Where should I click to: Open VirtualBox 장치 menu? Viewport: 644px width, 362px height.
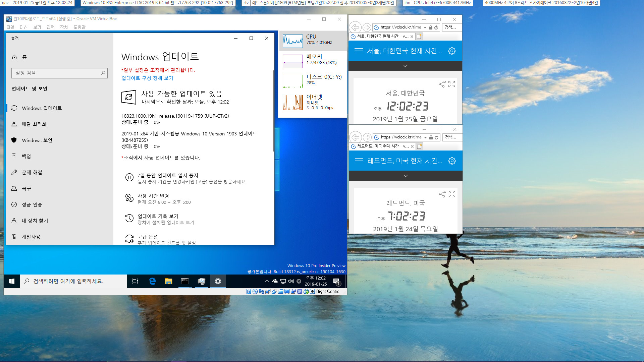coord(64,27)
